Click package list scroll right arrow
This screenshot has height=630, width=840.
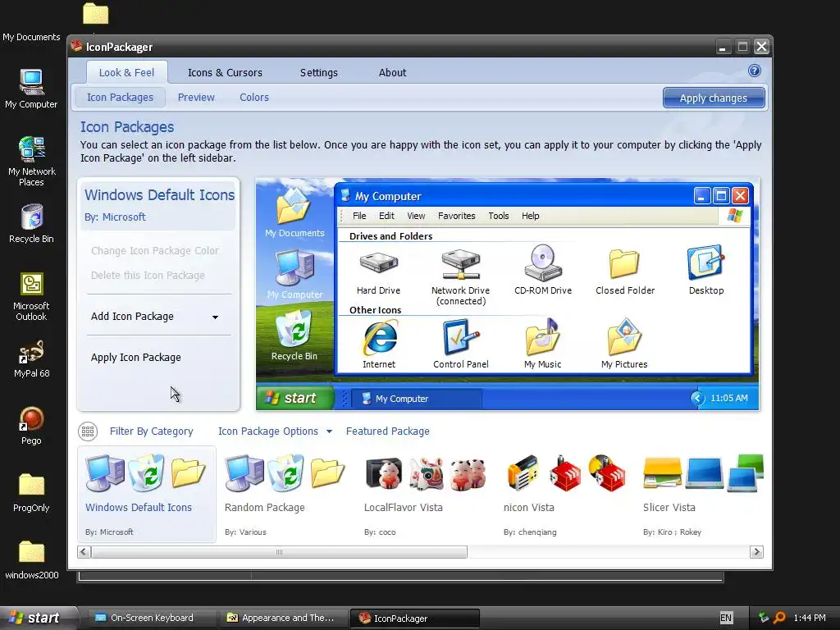click(x=756, y=552)
